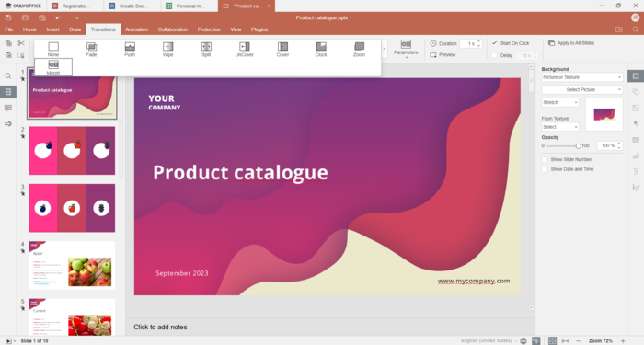Open the Find search sidebar icon
Viewport: 644px width, 345px height.
pos(8,76)
